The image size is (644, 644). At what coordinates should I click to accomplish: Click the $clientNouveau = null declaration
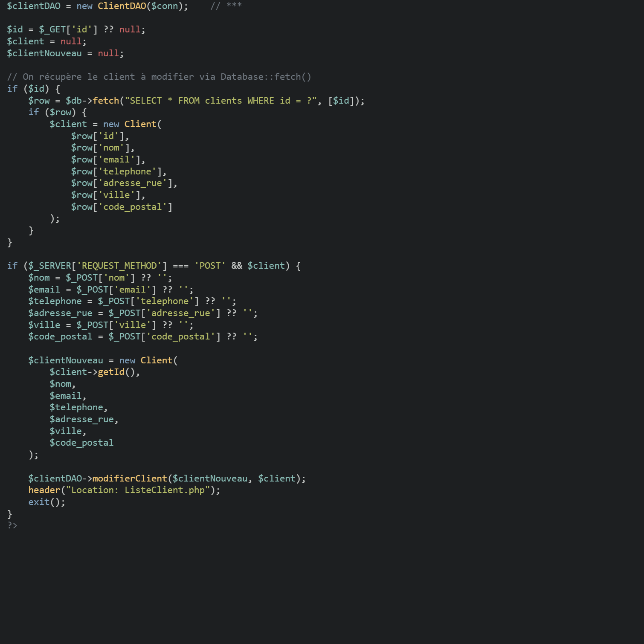pos(65,53)
